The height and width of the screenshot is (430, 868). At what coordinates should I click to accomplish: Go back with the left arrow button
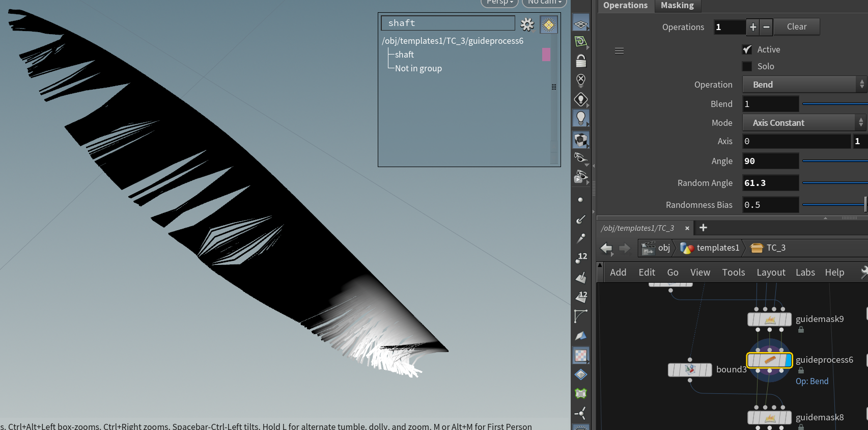[606, 248]
